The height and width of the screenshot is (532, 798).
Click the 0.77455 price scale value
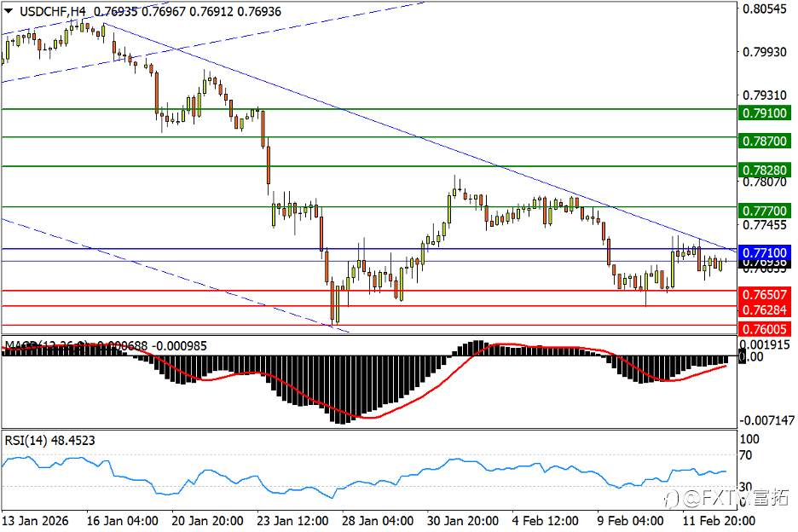coord(765,225)
